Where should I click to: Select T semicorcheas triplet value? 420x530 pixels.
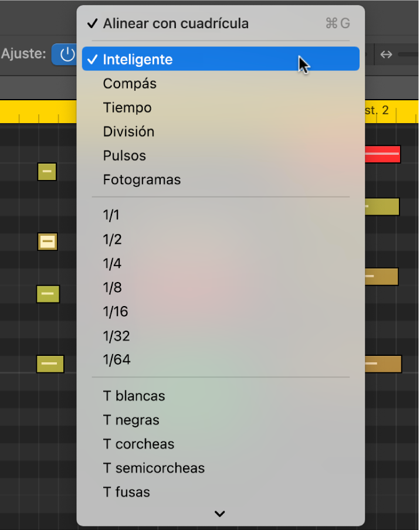coord(154,468)
